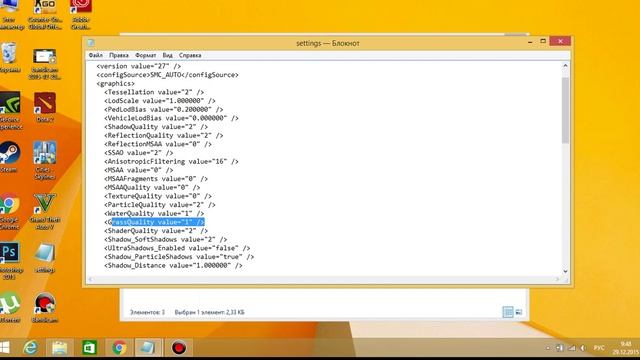Select the settings file on the desktop
The width and height of the screenshot is (640, 360).
tap(45, 257)
